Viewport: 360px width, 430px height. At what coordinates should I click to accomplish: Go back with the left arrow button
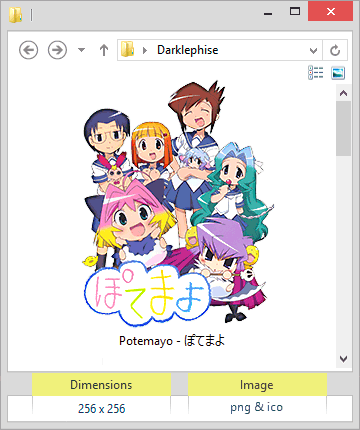pos(29,50)
